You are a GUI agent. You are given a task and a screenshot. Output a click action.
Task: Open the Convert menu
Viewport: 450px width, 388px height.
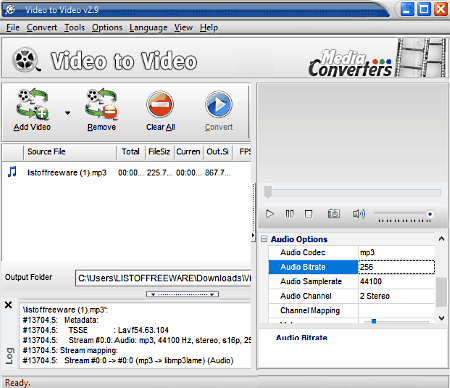click(42, 28)
